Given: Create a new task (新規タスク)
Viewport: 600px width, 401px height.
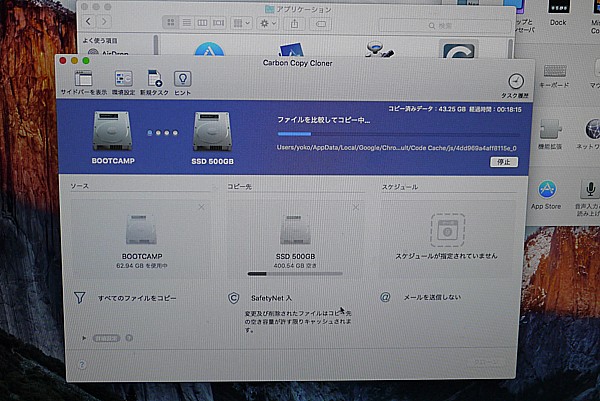Looking at the screenshot, I should click(x=155, y=78).
